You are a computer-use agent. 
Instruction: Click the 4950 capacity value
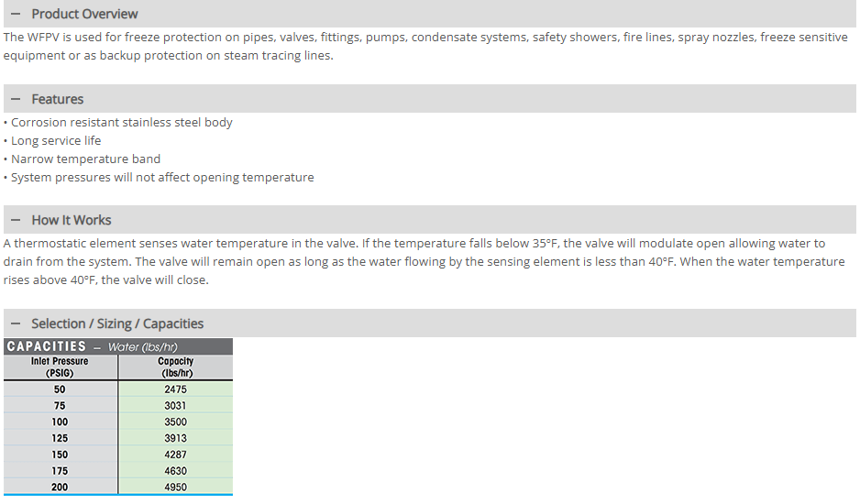point(175,487)
